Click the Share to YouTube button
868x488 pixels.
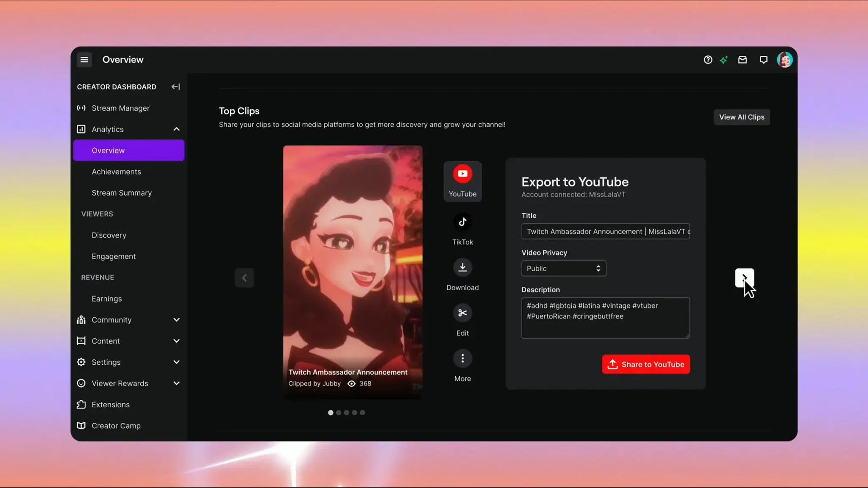pos(645,364)
